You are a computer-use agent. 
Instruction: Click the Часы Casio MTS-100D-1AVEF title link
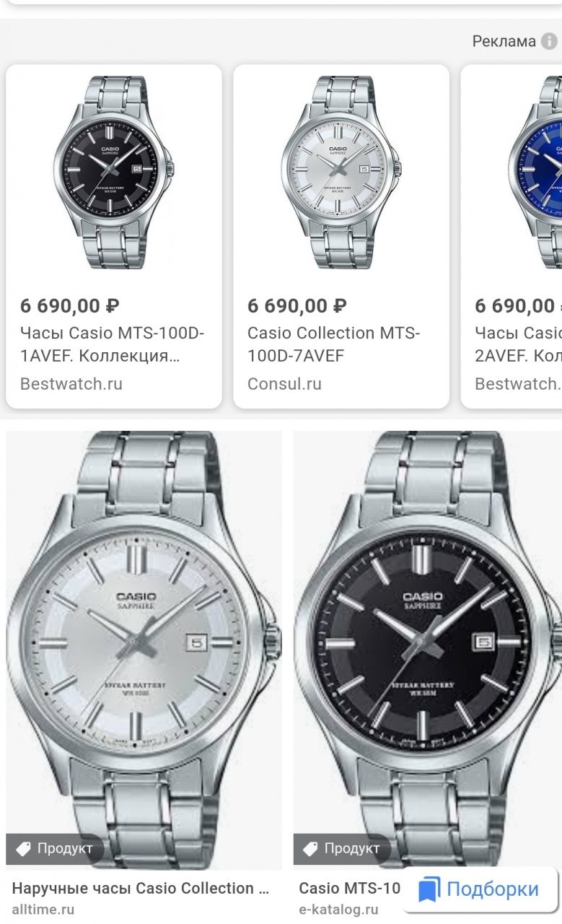click(x=112, y=344)
